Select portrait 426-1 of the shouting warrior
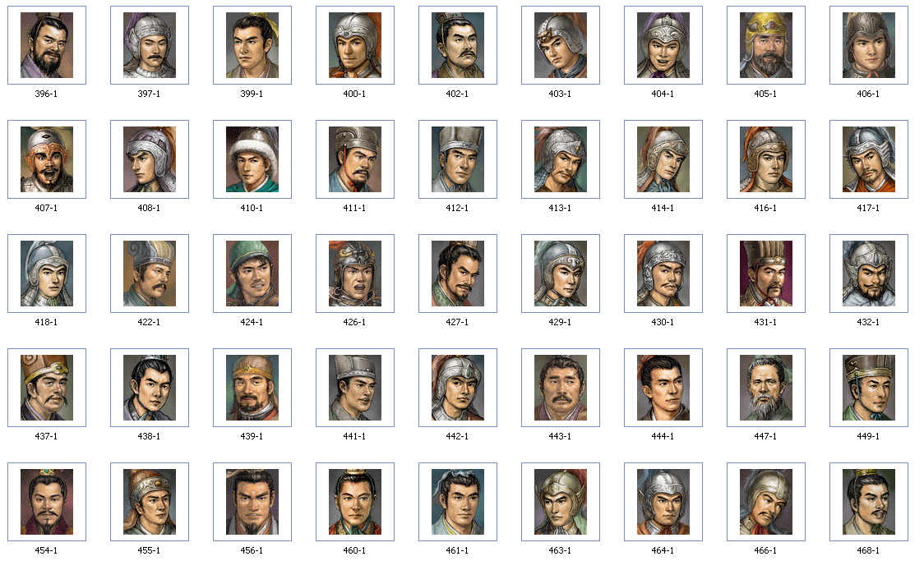The width and height of the screenshot is (924, 561). click(x=355, y=274)
